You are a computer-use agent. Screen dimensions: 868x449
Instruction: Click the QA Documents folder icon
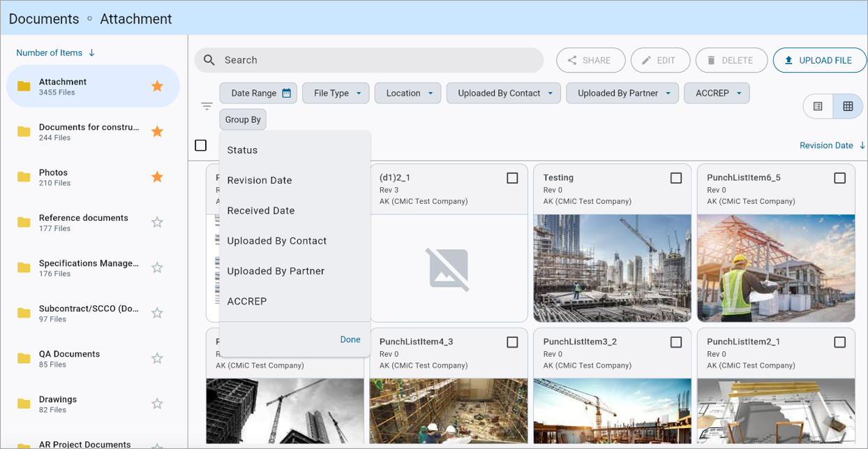click(x=24, y=358)
